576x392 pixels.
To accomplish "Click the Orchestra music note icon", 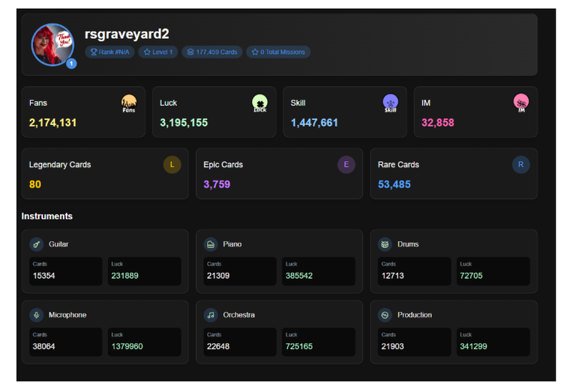I will coord(211,316).
